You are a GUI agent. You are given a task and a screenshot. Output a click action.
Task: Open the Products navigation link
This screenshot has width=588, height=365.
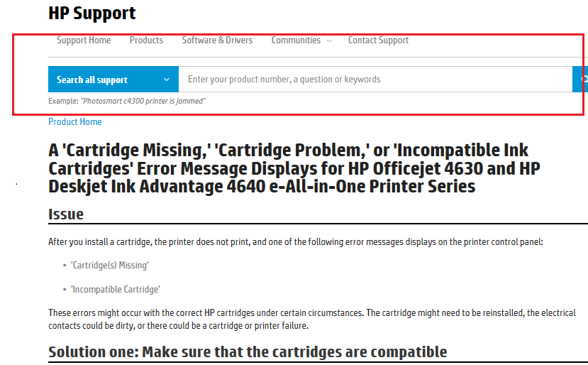point(146,40)
